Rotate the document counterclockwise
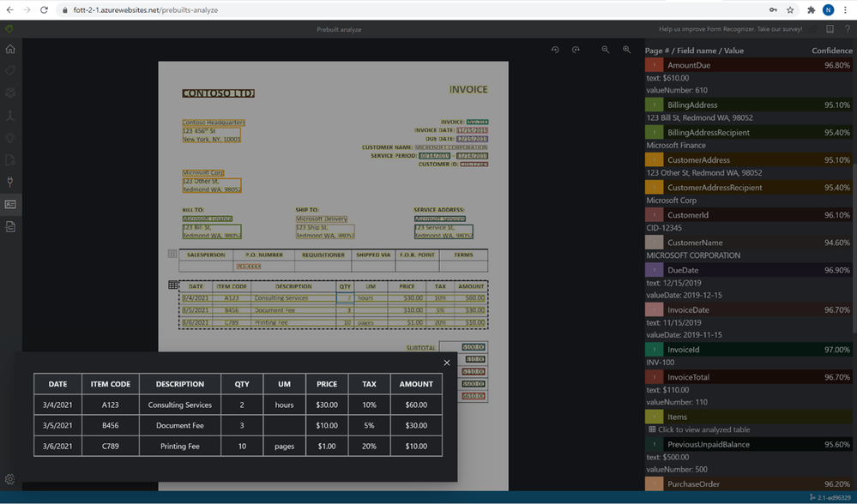Viewport: 857px width, 504px height. click(x=555, y=50)
